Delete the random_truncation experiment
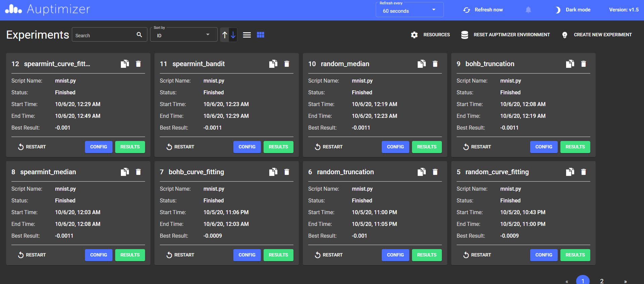The image size is (644, 284). pyautogui.click(x=435, y=172)
